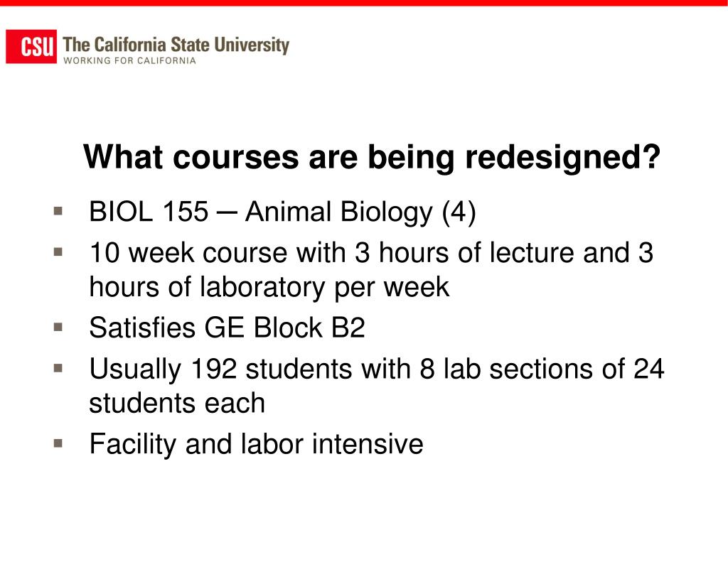Click 'Facility and labor intensive' line

tap(256, 444)
